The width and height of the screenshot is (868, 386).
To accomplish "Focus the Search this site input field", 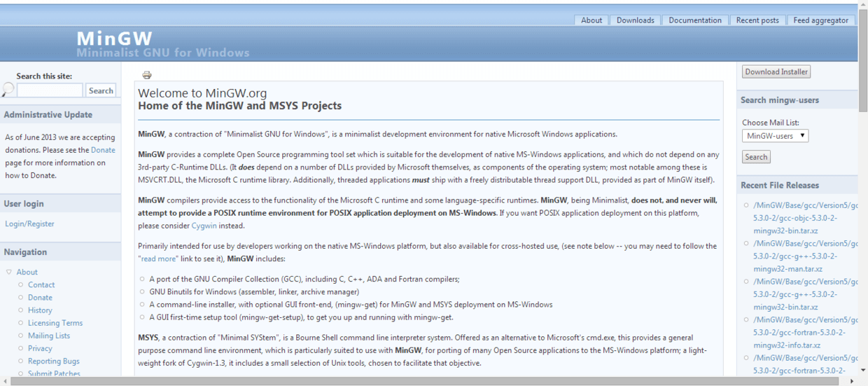I will [50, 90].
